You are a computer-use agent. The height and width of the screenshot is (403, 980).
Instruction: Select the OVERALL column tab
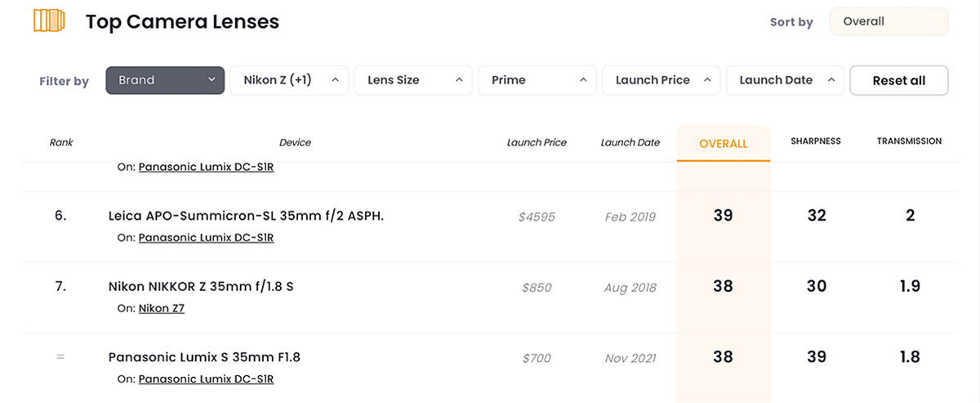pyautogui.click(x=723, y=144)
